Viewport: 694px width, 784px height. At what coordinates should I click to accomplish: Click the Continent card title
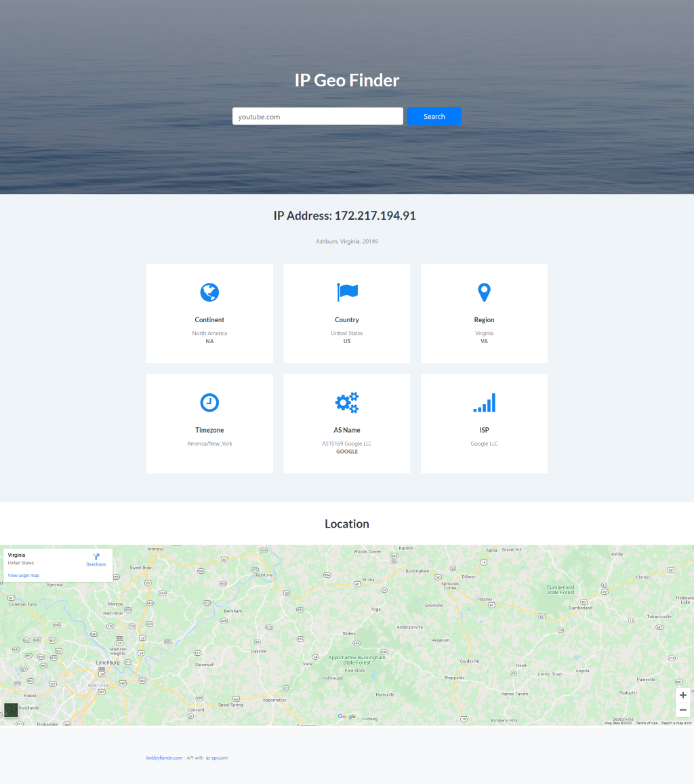[209, 320]
